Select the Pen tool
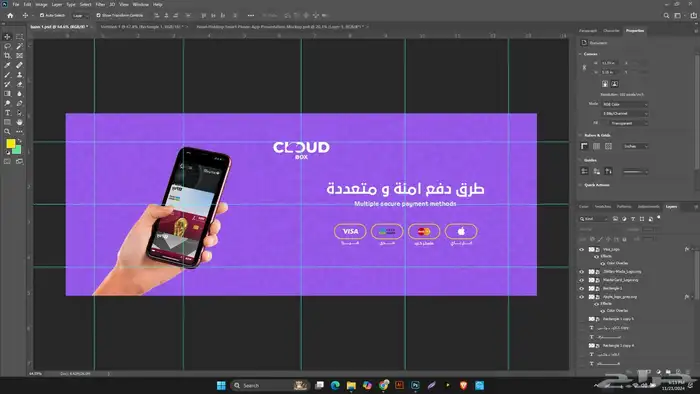 coord(19,103)
